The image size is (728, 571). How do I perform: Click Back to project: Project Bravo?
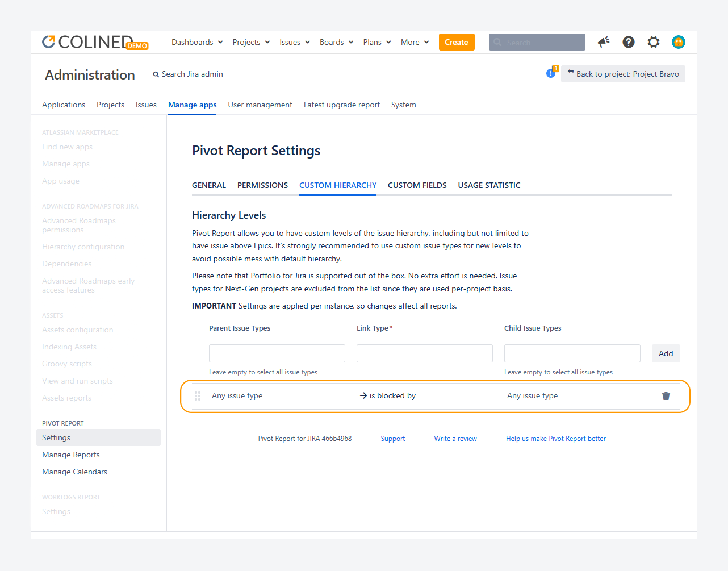(x=623, y=74)
